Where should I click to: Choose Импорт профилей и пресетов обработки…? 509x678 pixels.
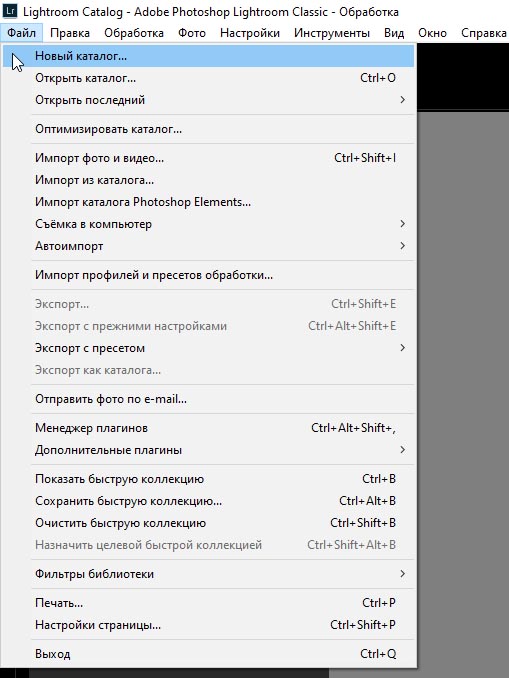coord(208,275)
